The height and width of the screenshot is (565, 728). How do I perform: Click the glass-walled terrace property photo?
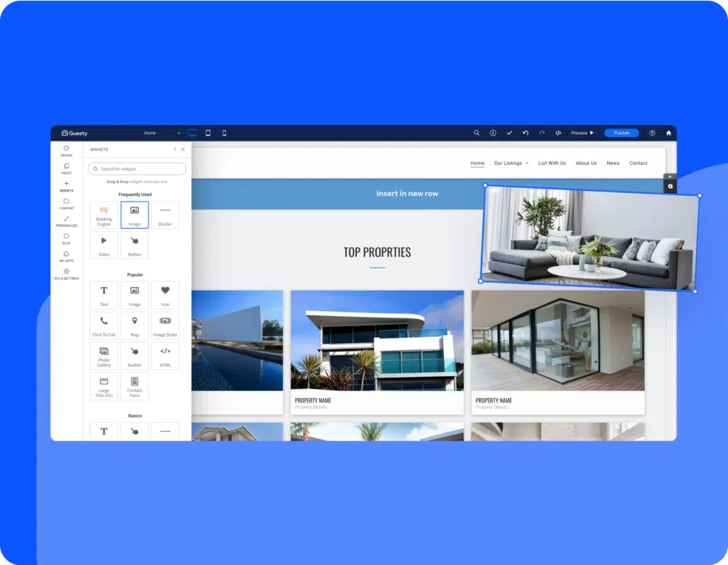coord(558,341)
